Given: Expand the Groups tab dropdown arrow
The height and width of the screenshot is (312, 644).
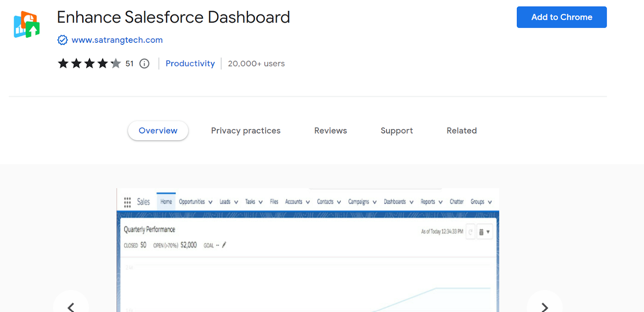Looking at the screenshot, I should [490, 202].
